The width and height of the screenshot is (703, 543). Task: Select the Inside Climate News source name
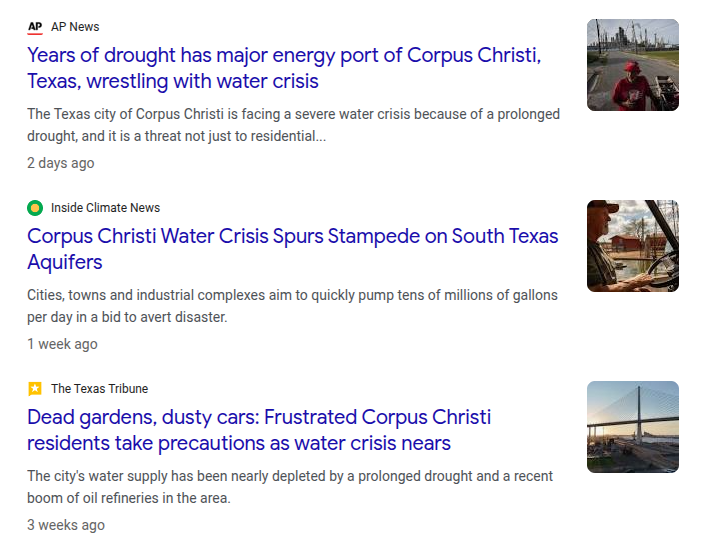click(105, 208)
